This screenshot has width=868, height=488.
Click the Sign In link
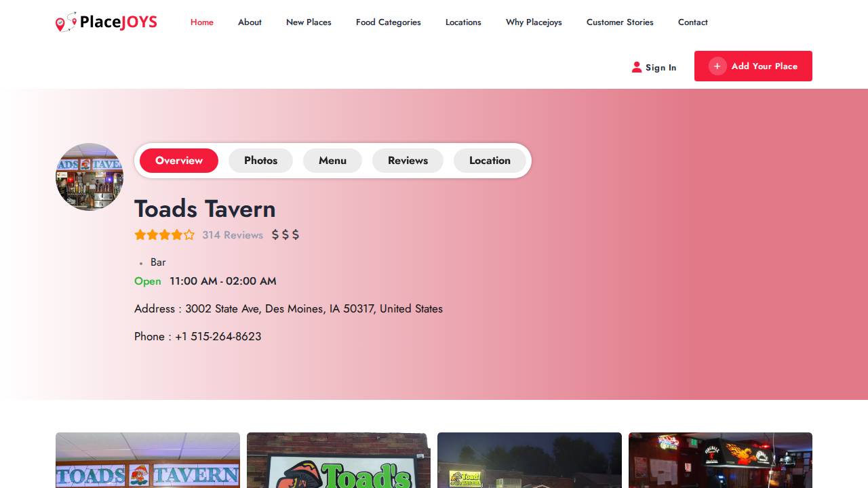pyautogui.click(x=660, y=67)
